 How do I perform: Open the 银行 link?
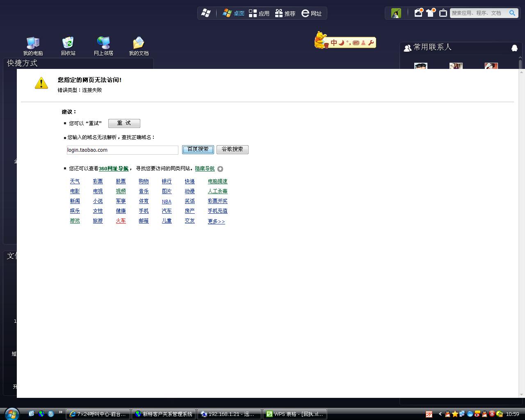coord(167,181)
